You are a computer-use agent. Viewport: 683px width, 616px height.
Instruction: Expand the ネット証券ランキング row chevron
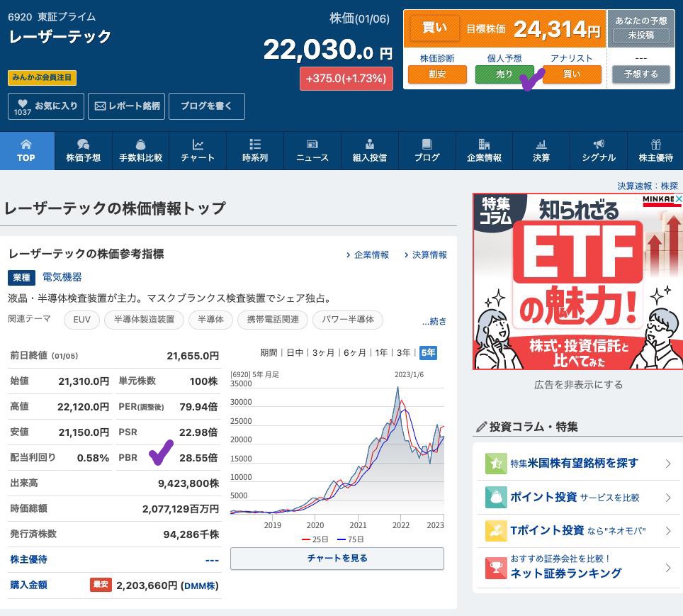click(x=668, y=568)
